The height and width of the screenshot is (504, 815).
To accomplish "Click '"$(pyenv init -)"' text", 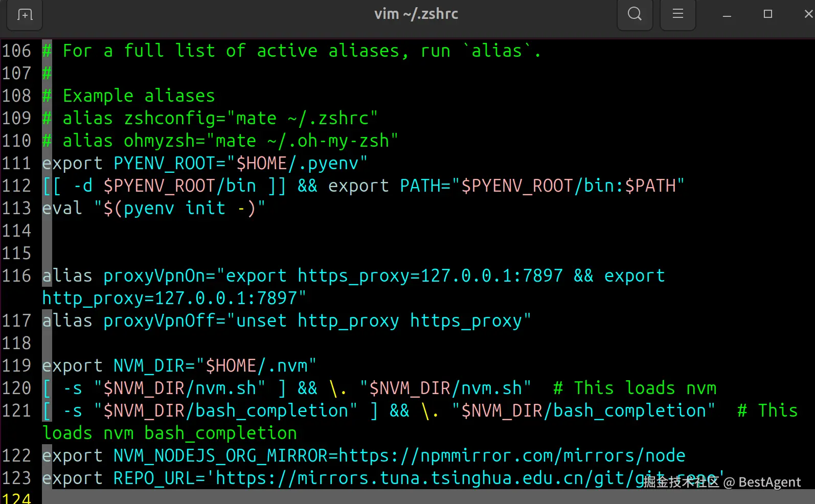I will coord(179,208).
